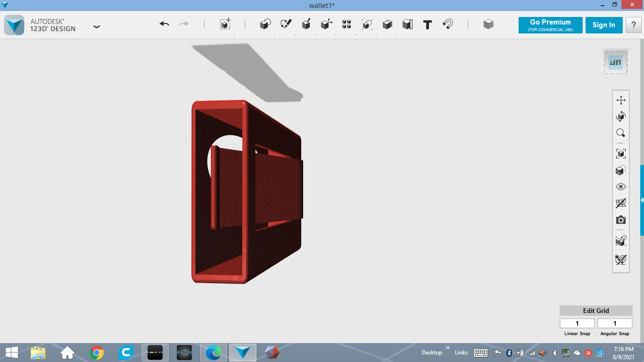Select the Sketch tool icon
Viewport: 644px width, 362px height.
pyautogui.click(x=286, y=25)
